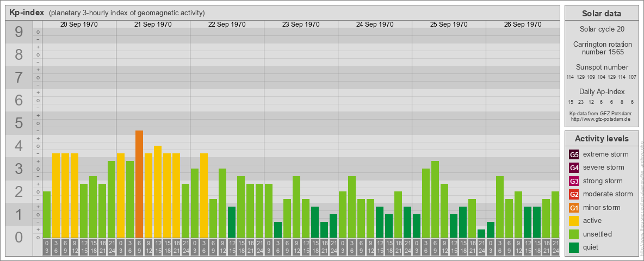Select sunspot number value 109
Image resolution: width=644 pixels, height=261 pixels.
point(591,77)
